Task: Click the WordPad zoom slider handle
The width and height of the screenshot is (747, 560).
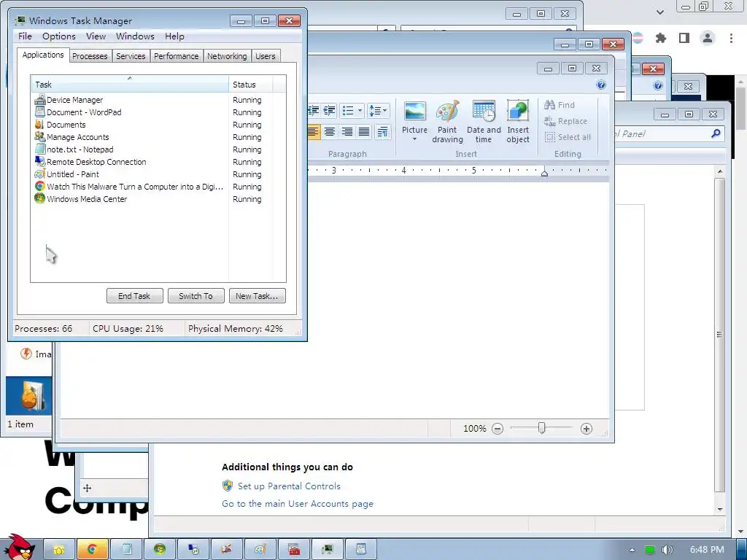Action: [x=542, y=429]
